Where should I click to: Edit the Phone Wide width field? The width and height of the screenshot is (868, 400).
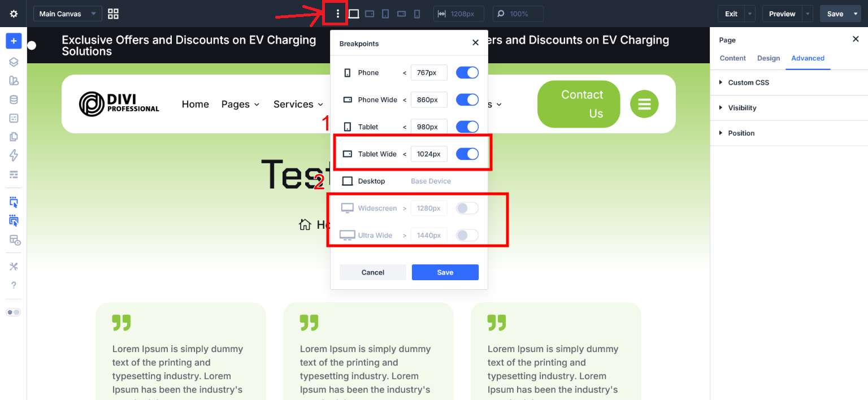[x=429, y=99]
